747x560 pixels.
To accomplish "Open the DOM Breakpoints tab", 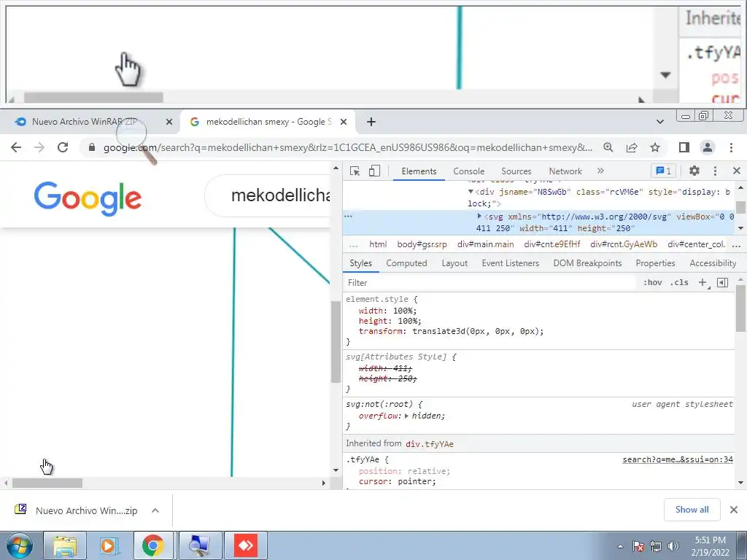I will click(x=587, y=263).
